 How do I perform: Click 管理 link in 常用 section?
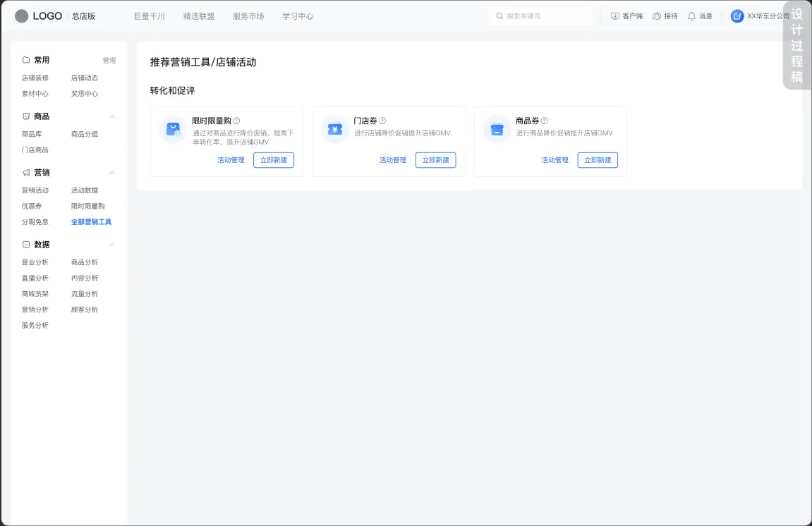pyautogui.click(x=109, y=61)
